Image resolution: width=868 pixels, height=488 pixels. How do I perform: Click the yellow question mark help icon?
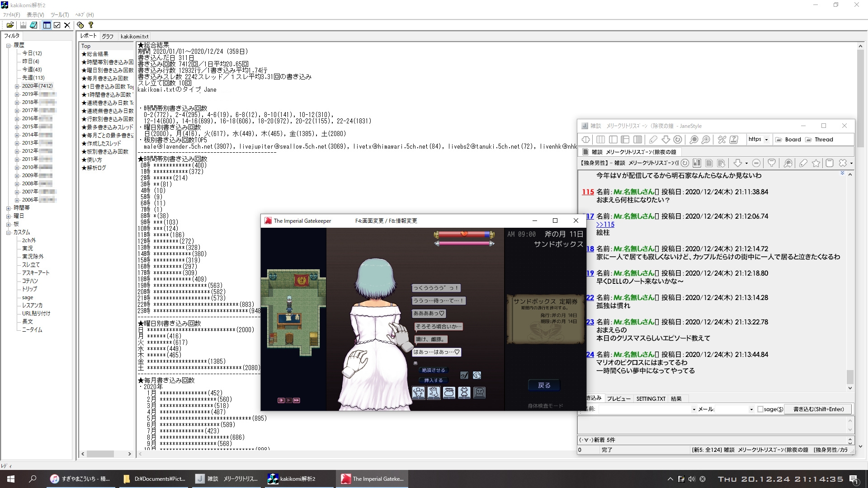click(91, 25)
